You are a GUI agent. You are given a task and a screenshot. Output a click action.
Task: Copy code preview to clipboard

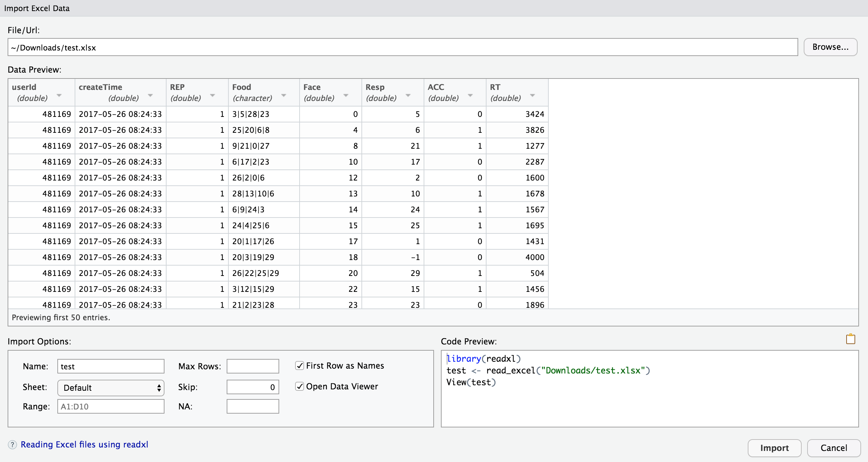pos(850,339)
